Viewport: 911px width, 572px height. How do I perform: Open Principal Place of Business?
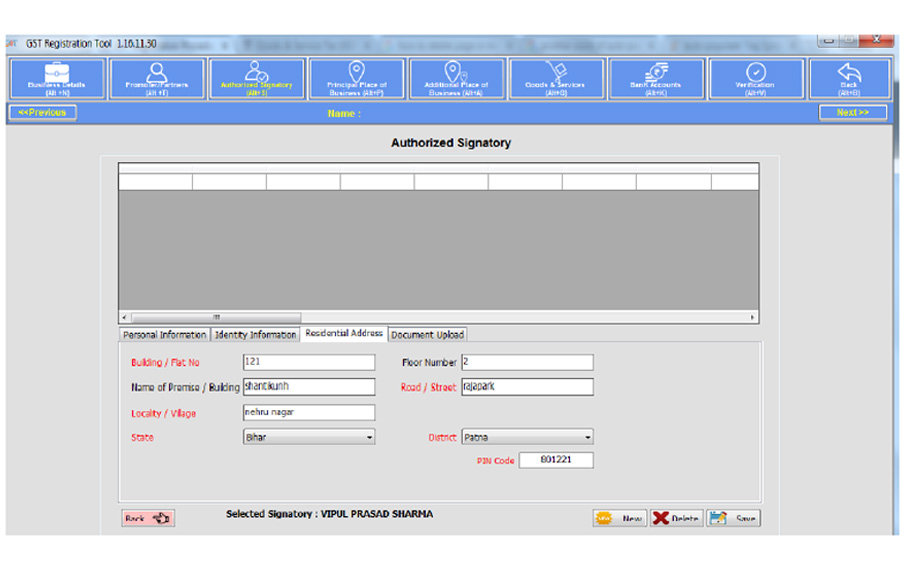tap(357, 79)
